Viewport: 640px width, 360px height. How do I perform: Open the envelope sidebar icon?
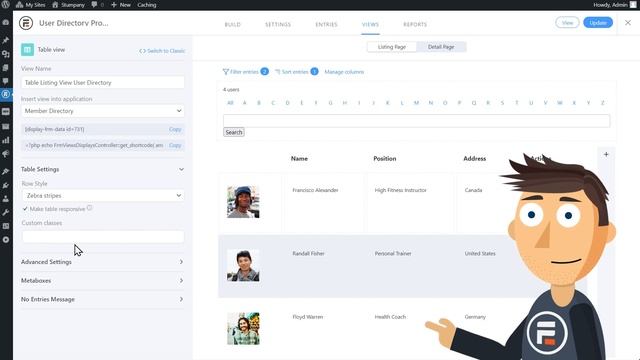[6, 127]
